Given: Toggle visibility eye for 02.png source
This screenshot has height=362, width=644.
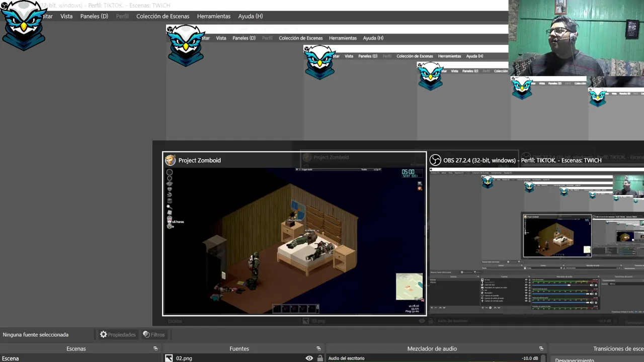Looking at the screenshot, I should pyautogui.click(x=309, y=358).
